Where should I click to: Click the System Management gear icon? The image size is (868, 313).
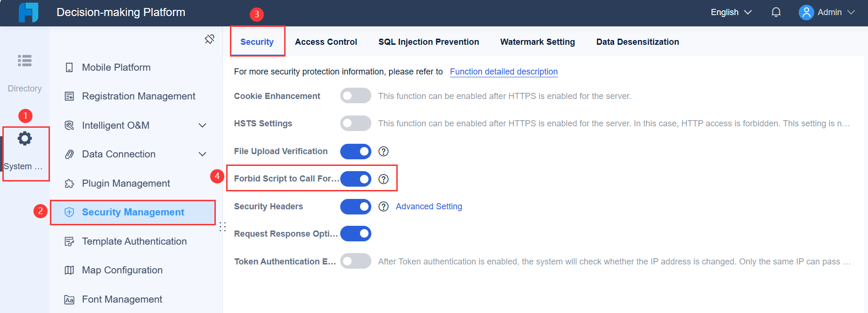click(25, 139)
